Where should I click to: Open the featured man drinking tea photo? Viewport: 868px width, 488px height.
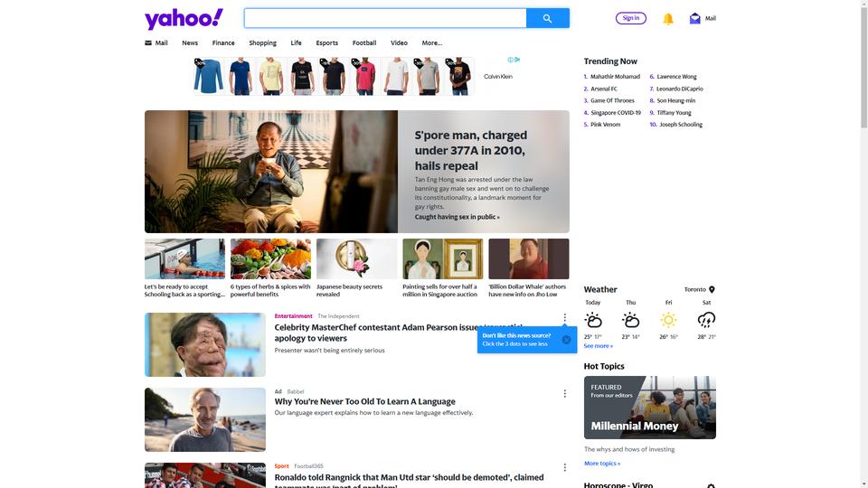pos(271,172)
